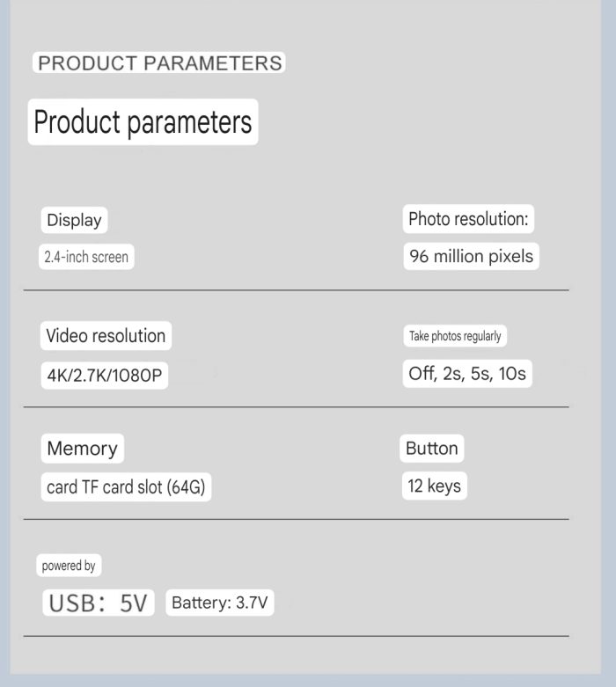Select the USB: 5V value
The height and width of the screenshot is (687, 616).
[99, 603]
